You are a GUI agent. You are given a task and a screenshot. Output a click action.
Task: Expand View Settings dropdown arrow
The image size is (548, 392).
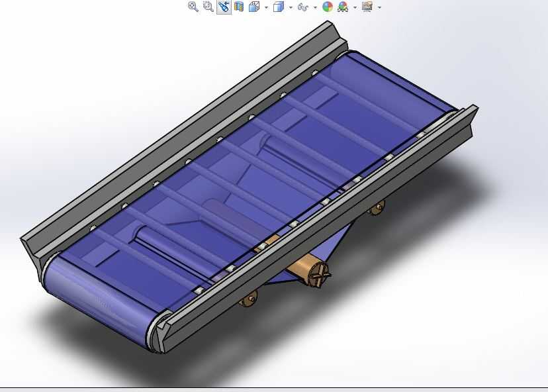[379, 7]
